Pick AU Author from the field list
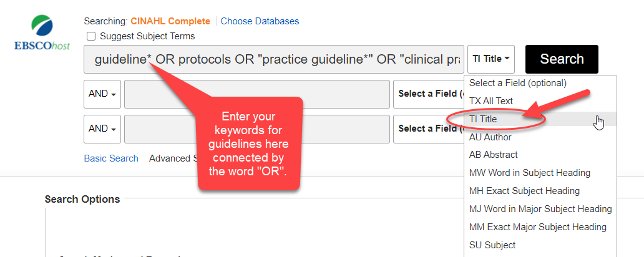 (490, 137)
